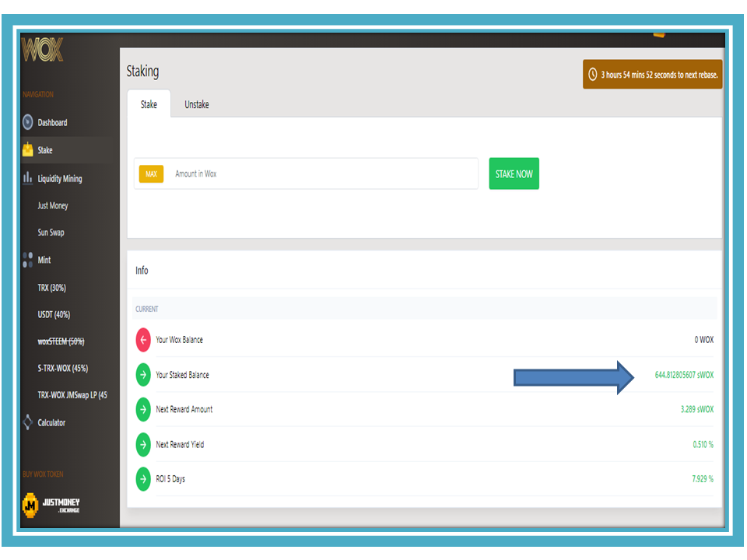Click the yellow MAX button

coord(151,173)
